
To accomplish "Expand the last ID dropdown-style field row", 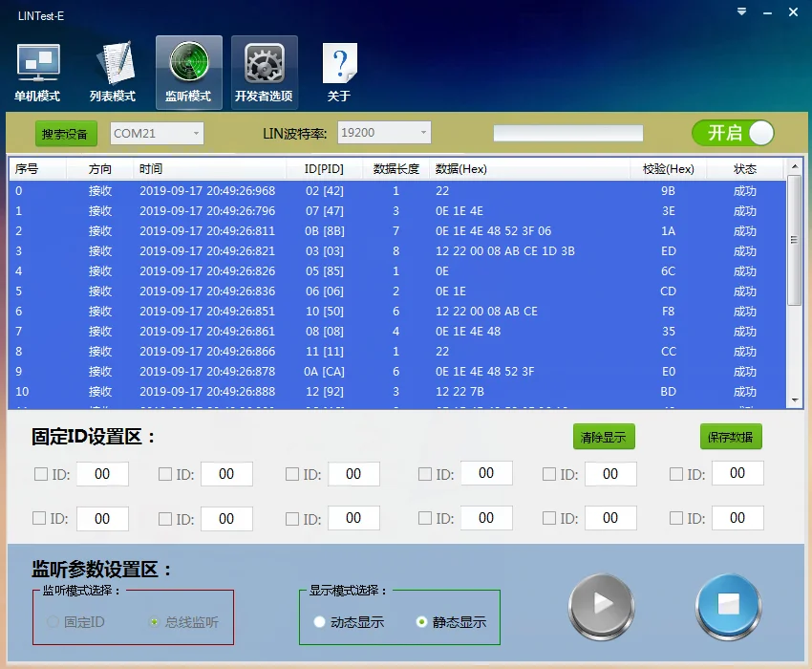I will (736, 517).
